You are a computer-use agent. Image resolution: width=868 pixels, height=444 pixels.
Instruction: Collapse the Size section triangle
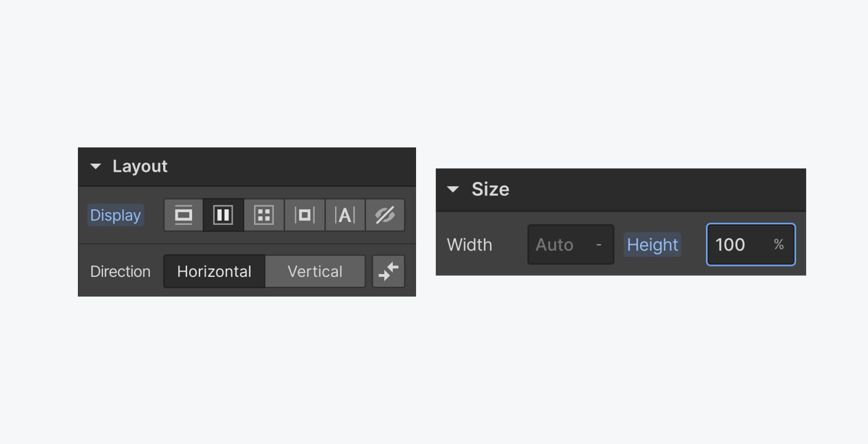(x=453, y=189)
